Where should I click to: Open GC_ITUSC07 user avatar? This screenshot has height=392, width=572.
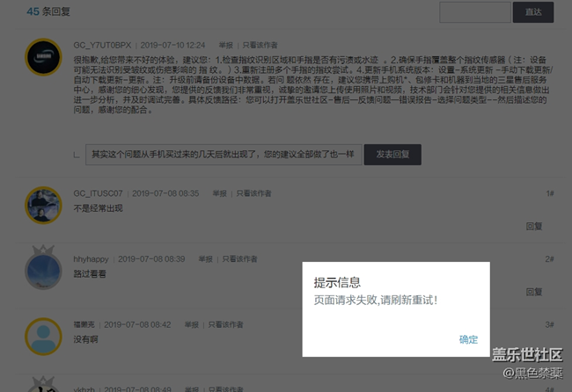[x=43, y=205]
